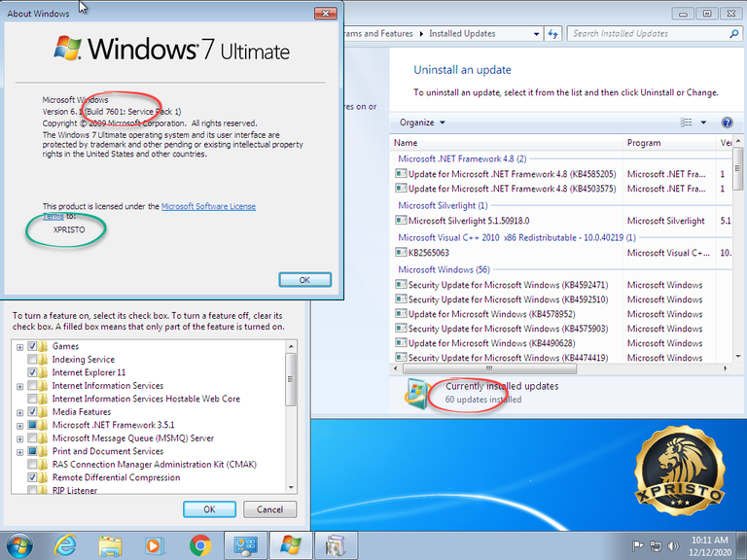Select KB4585205 update icon

tap(401, 174)
